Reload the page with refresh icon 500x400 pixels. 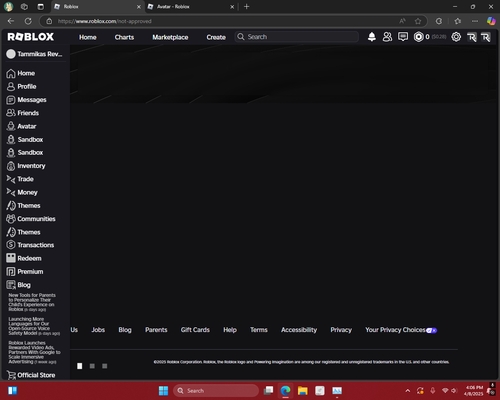pos(28,21)
